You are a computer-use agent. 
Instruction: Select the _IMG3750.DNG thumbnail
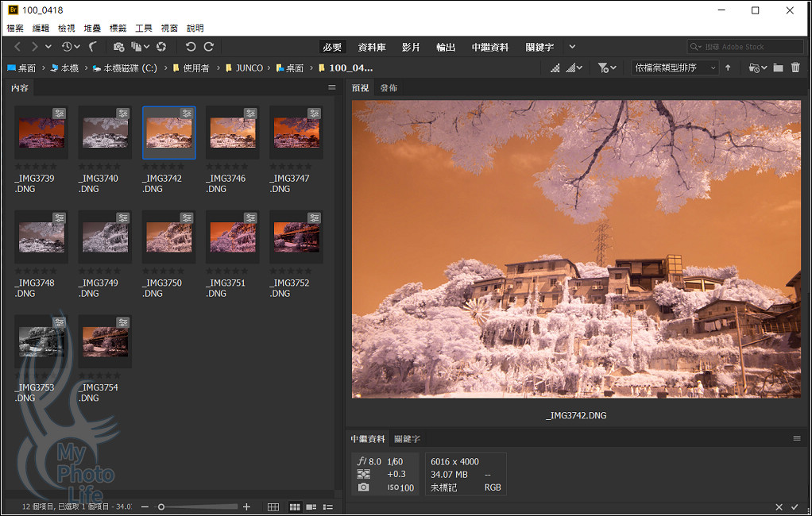[168, 237]
